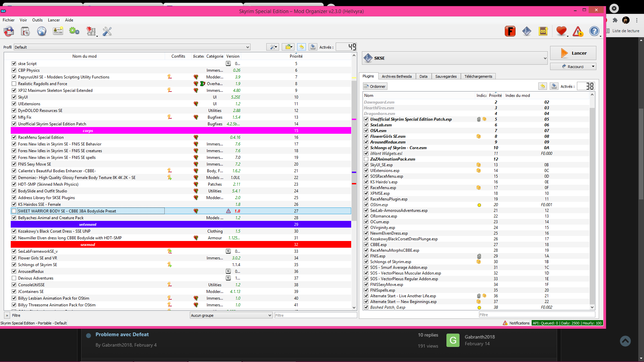Viewport: 644px width, 362px height.
Task: Open the Fichier menu
Action: tap(9, 20)
